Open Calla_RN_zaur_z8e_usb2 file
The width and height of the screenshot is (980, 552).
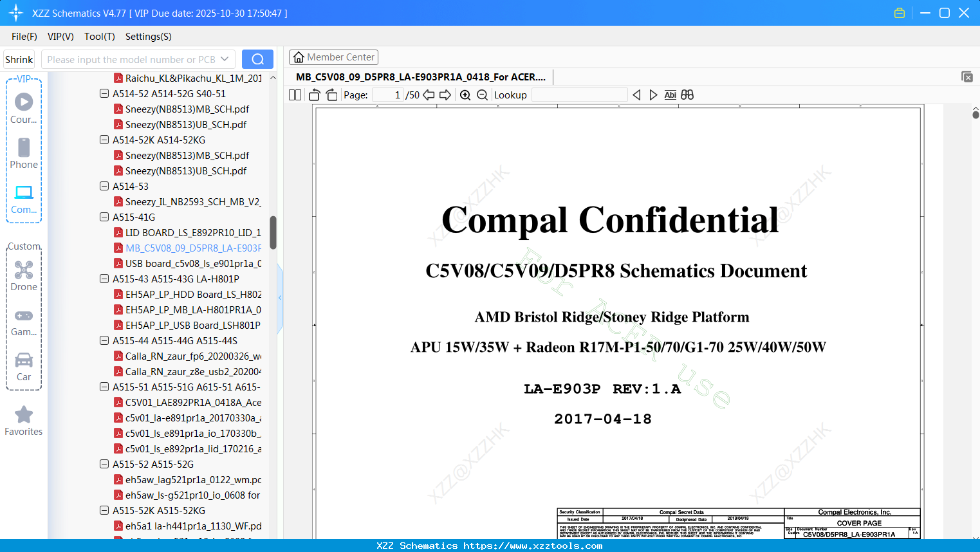(x=187, y=371)
